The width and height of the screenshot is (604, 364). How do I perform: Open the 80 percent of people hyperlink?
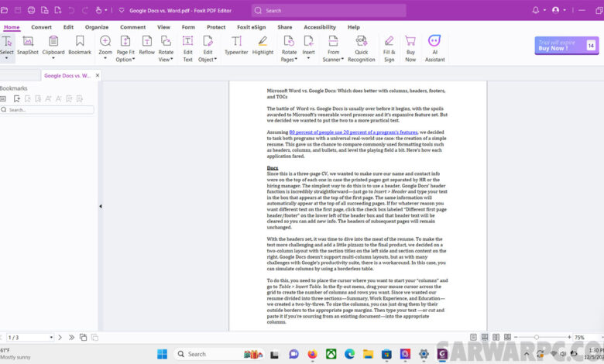353,132
